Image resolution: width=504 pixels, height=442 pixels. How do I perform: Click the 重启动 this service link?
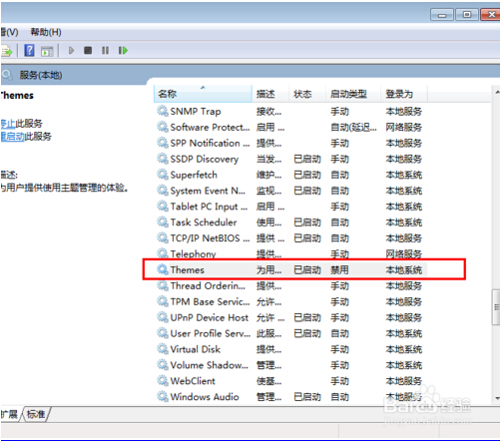[13, 137]
